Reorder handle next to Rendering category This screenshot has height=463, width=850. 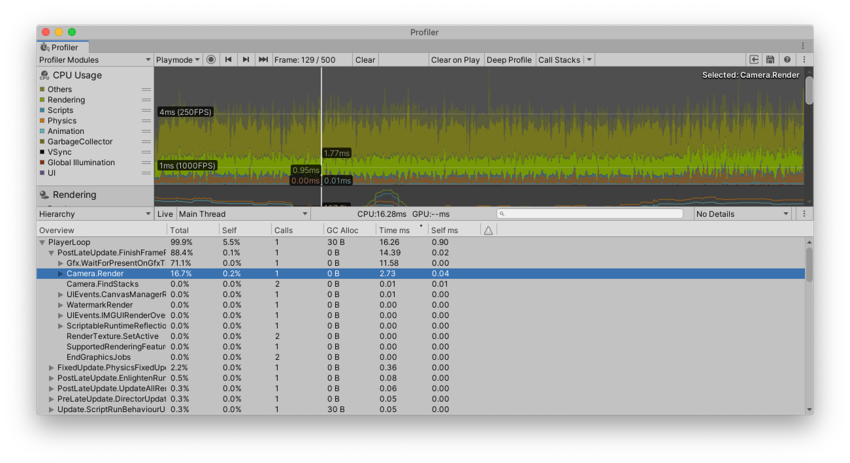pos(146,100)
